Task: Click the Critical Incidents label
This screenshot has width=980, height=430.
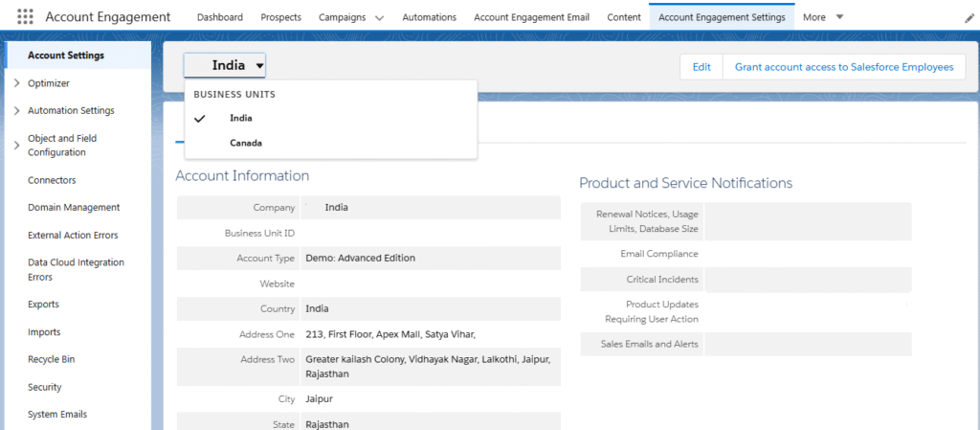Action: [x=662, y=280]
